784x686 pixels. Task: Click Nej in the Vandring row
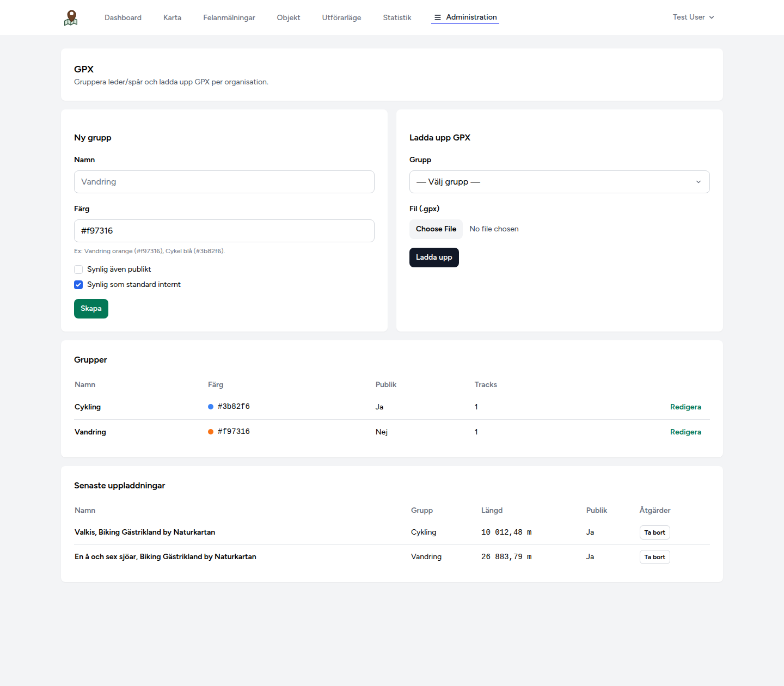coord(382,432)
